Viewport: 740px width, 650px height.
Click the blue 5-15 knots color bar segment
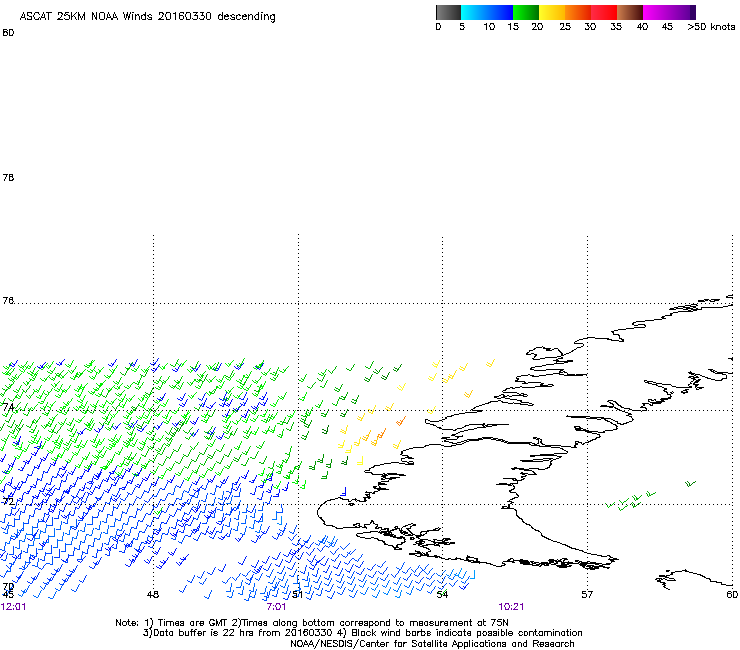(487, 12)
